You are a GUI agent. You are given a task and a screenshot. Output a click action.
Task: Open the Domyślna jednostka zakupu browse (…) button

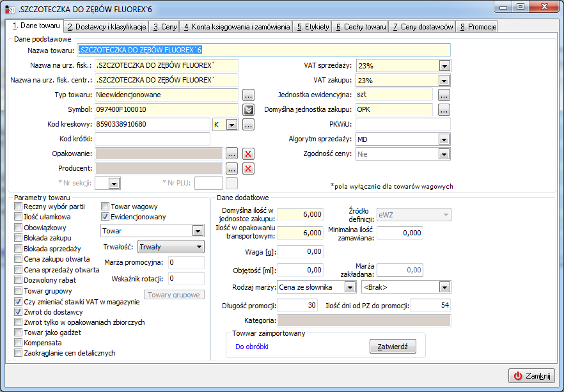tap(444, 110)
